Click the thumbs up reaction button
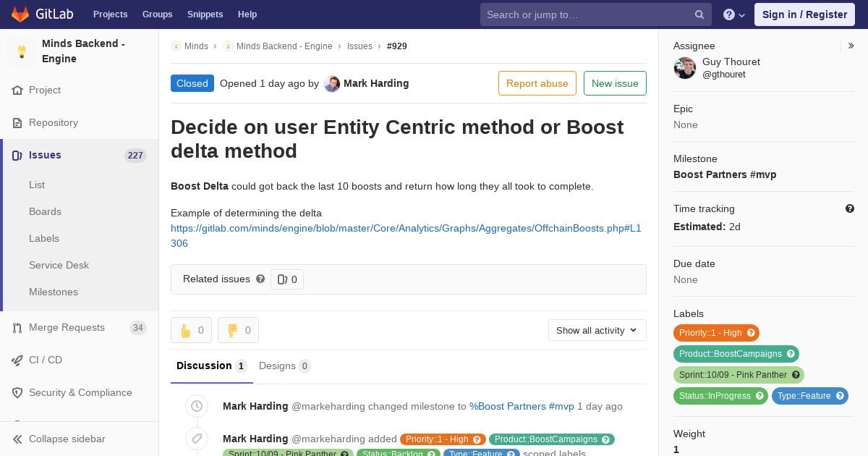The width and height of the screenshot is (868, 456). [x=191, y=330]
